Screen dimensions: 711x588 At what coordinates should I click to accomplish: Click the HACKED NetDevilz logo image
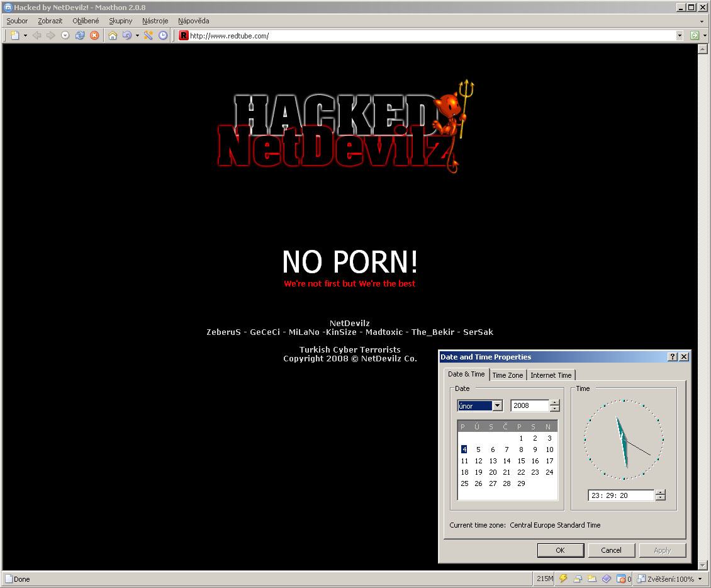point(346,127)
